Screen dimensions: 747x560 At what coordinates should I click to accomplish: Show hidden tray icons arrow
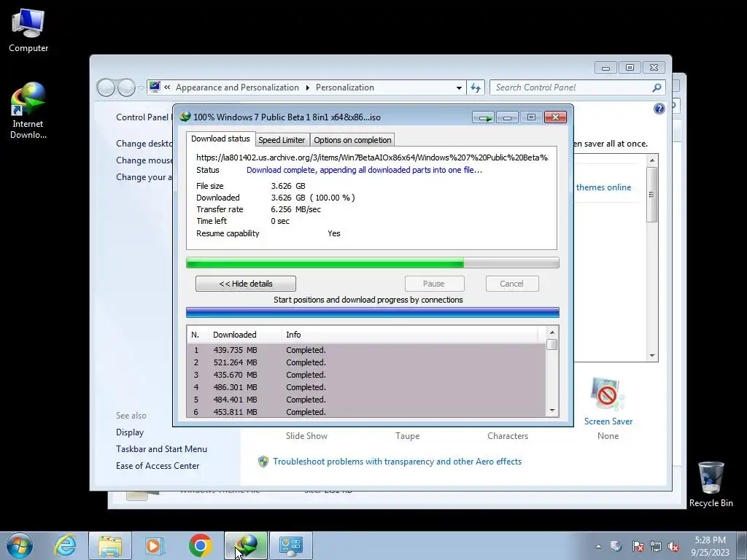tap(598, 546)
